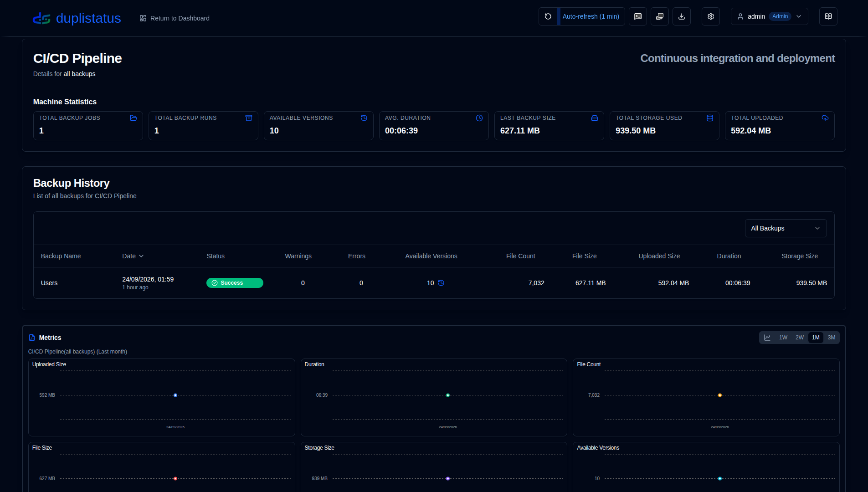Click the Duration chart data point

[x=448, y=395]
